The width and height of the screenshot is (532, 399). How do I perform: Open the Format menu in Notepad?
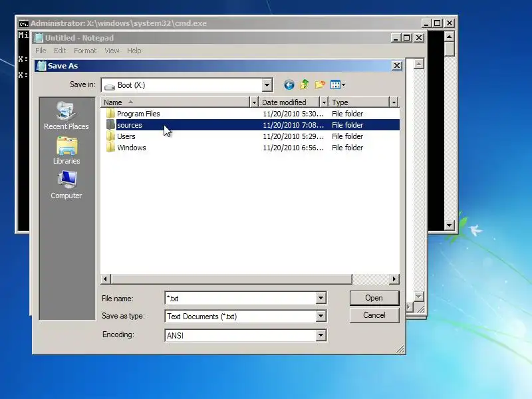pos(85,51)
